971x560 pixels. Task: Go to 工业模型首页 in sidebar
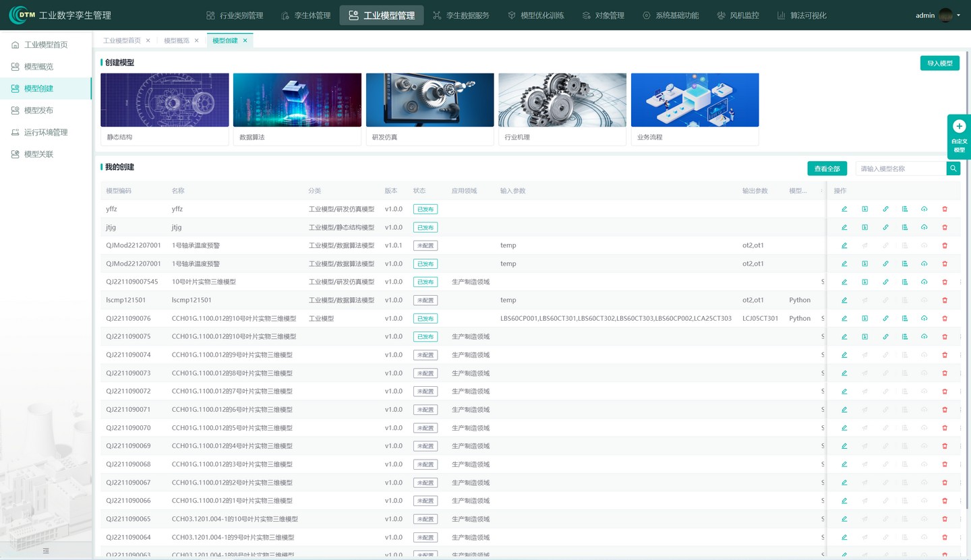click(x=46, y=44)
